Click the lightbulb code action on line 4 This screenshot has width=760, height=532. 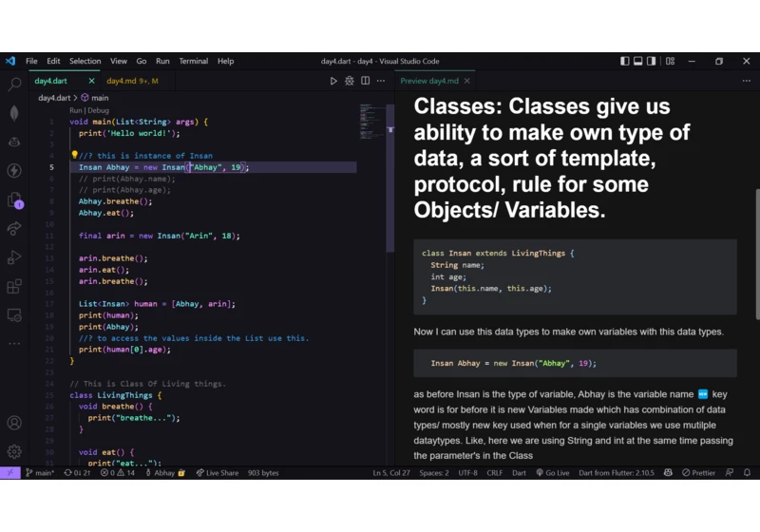point(74,155)
